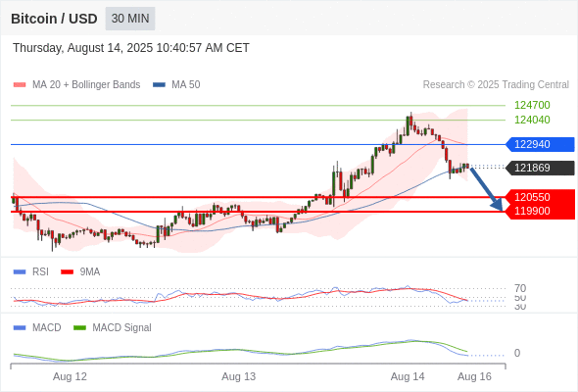Click the Bitcoin / USD chart title
Image resolution: width=578 pixels, height=392 pixels.
(54, 19)
